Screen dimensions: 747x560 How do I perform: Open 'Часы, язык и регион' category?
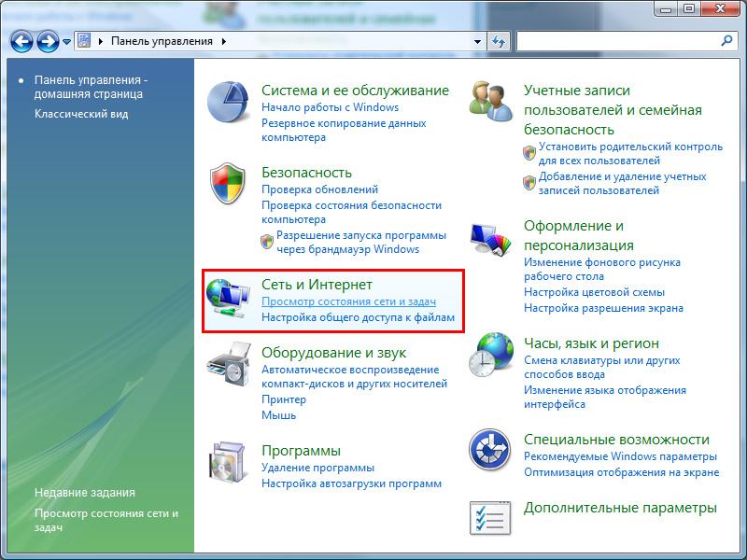click(x=591, y=343)
